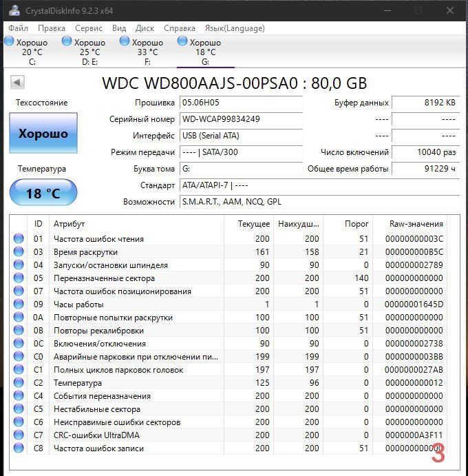Click the Порог column header
The image size is (468, 476).
coord(348,224)
